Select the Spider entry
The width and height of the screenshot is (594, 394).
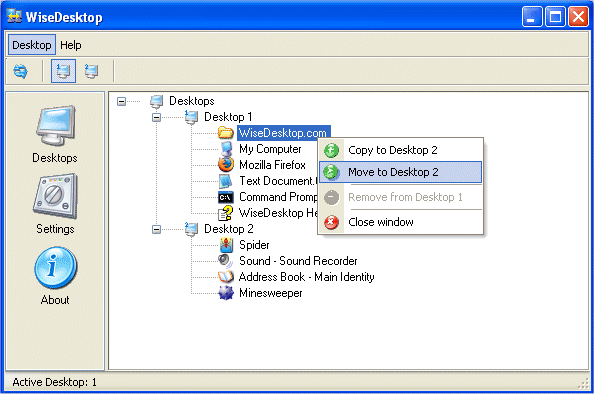[254, 245]
